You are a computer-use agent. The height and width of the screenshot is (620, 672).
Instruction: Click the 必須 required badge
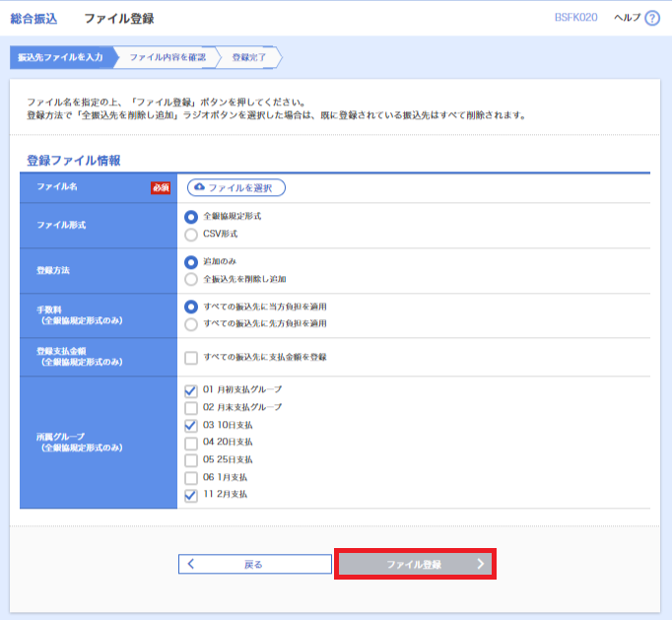coord(161,188)
